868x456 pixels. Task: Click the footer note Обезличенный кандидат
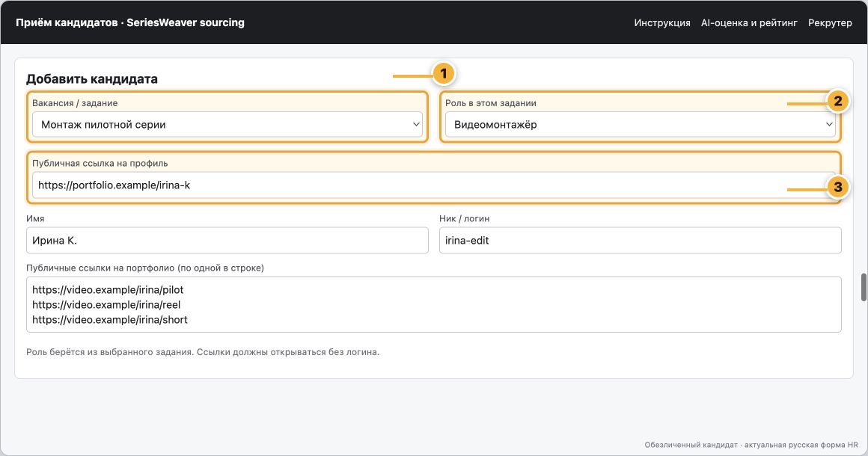tap(751, 445)
